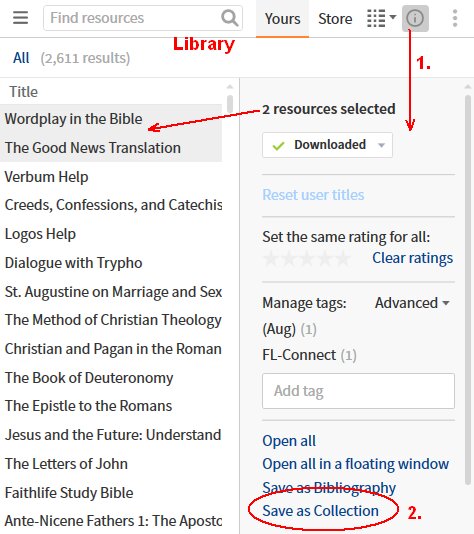Open the Advanced tags dropdown

pyautogui.click(x=412, y=303)
